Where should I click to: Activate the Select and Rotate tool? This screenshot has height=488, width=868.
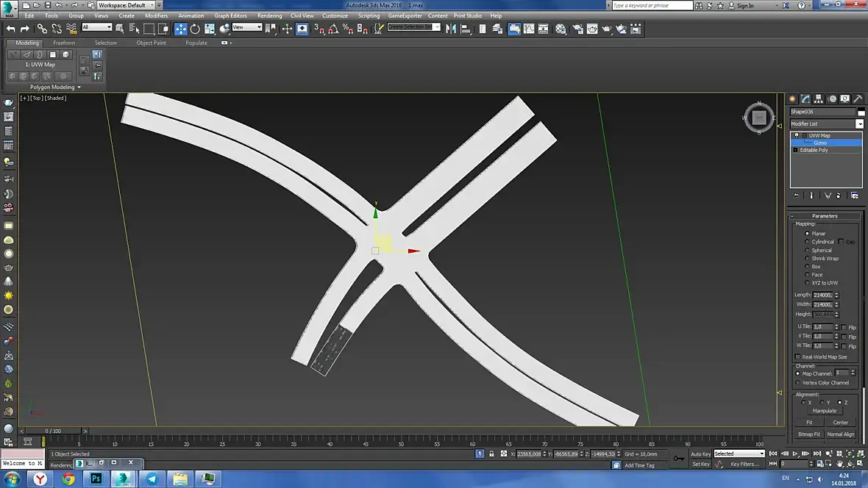click(x=195, y=29)
